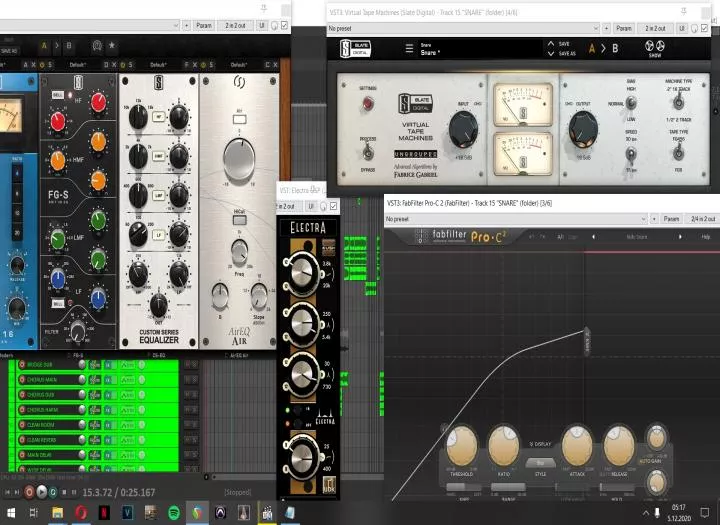Open the hamburger preset menu in Virtual Tape Machines
The width and height of the screenshot is (720, 525).
409,48
